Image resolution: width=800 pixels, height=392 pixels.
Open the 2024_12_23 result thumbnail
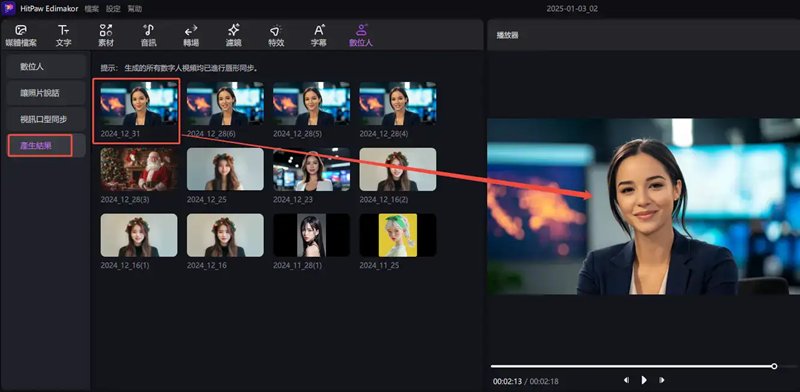(311, 169)
